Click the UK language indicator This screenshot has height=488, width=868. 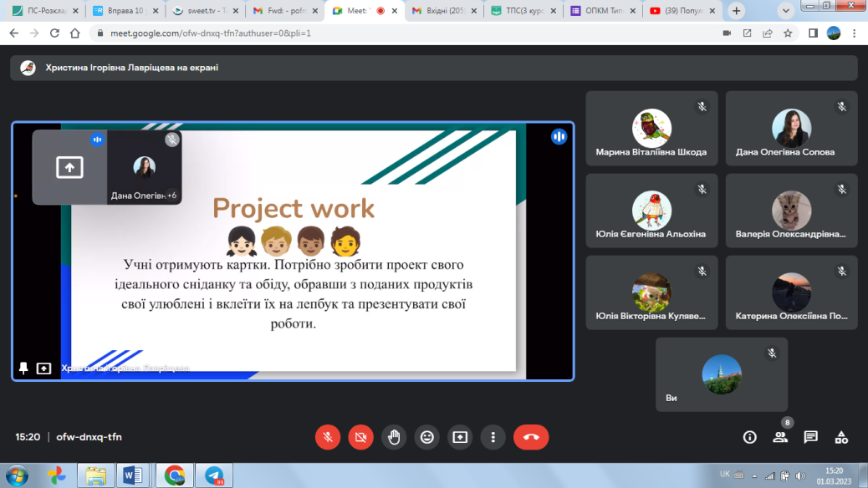[x=725, y=474]
